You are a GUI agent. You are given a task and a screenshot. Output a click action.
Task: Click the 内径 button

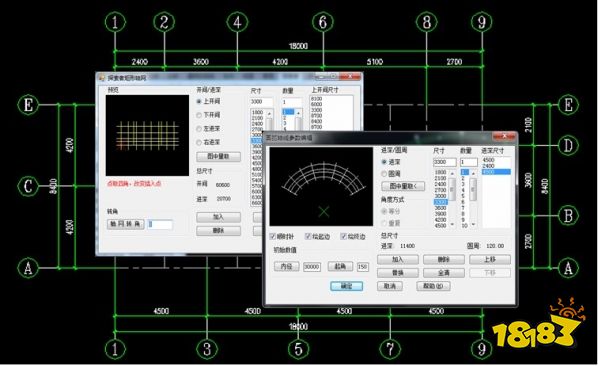click(x=286, y=266)
